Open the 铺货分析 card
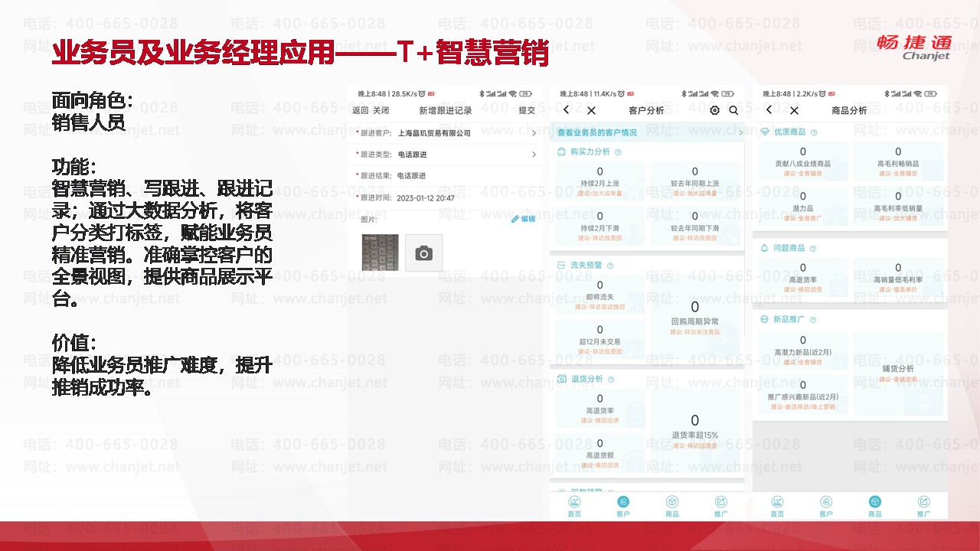Screen dimensions: 980x551 (x=898, y=373)
